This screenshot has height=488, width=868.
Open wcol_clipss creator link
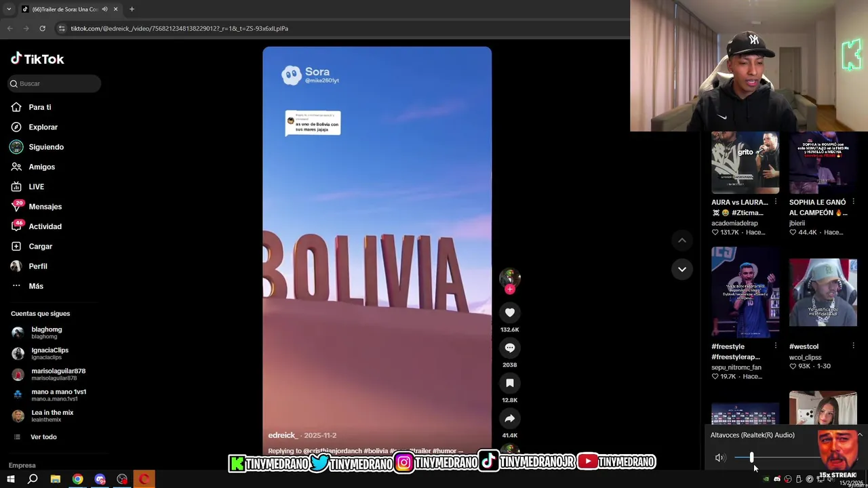pyautogui.click(x=805, y=357)
